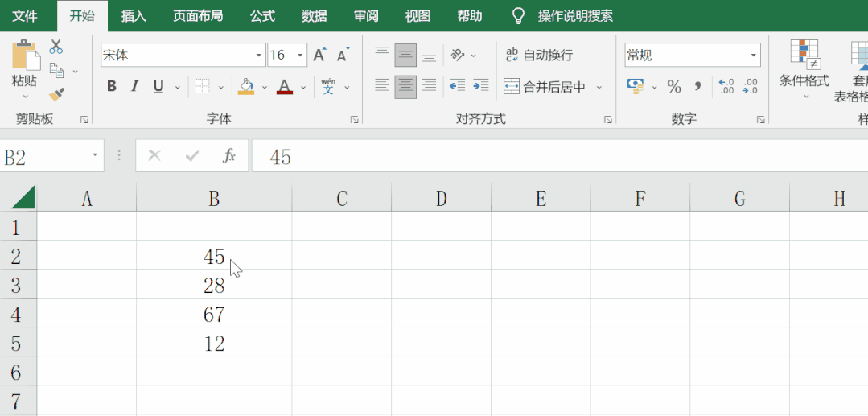868x416 pixels.
Task: Click the wén phonetic guide icon
Action: pos(328,86)
